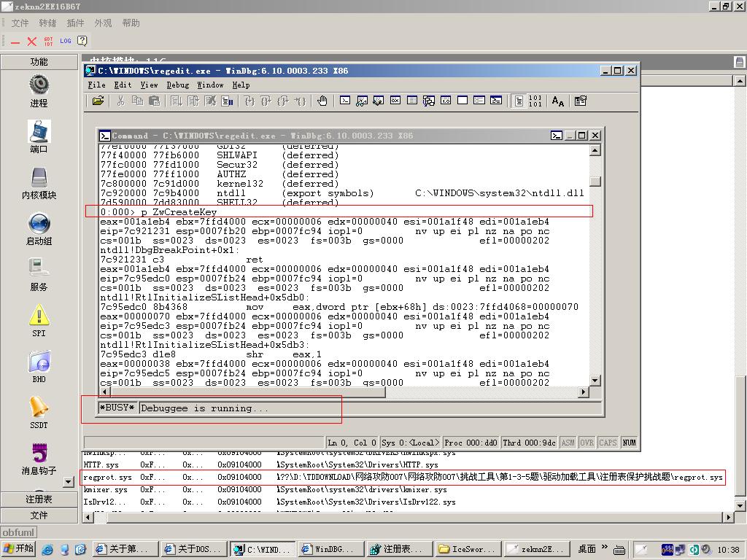
Task: Switch to WinDBG... taskbar button
Action: tap(331, 549)
